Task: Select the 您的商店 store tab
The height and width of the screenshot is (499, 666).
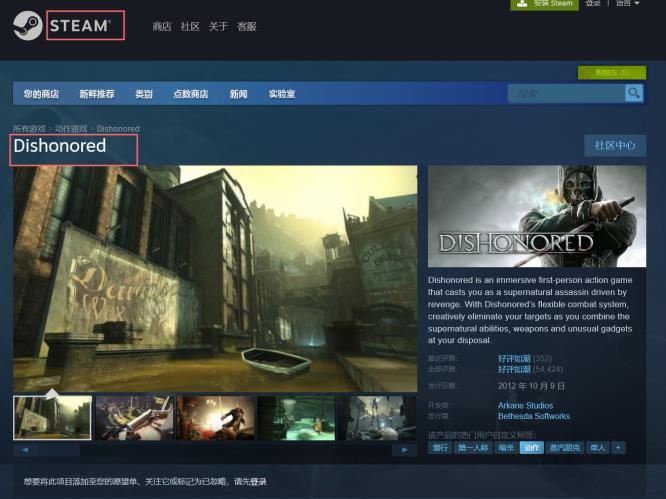Action: [x=41, y=94]
